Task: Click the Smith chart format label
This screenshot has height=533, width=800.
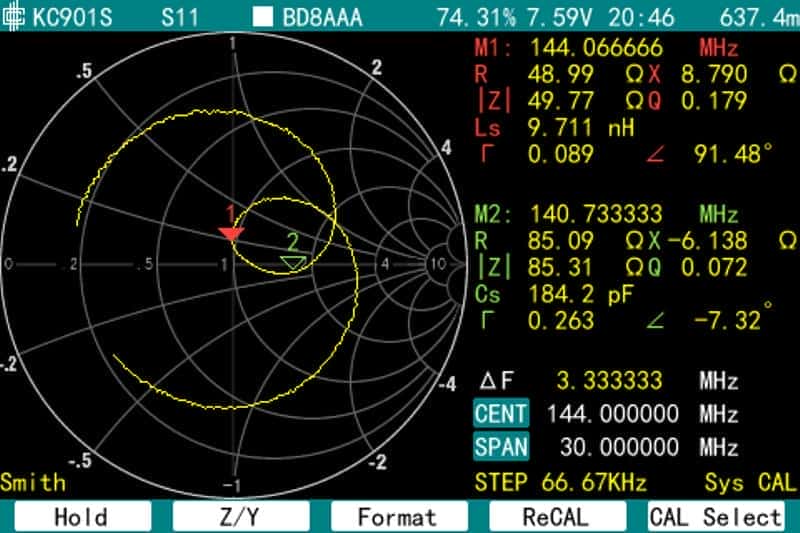Action: (x=33, y=482)
